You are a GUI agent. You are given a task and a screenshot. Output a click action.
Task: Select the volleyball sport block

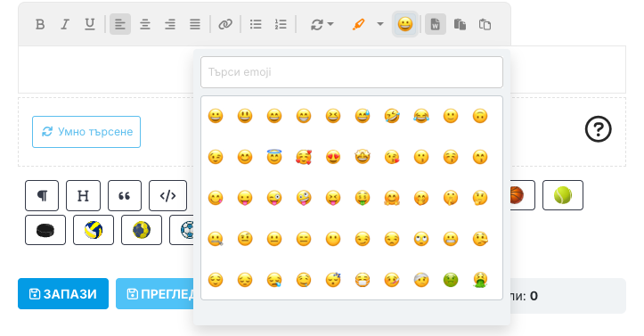pyautogui.click(x=94, y=230)
